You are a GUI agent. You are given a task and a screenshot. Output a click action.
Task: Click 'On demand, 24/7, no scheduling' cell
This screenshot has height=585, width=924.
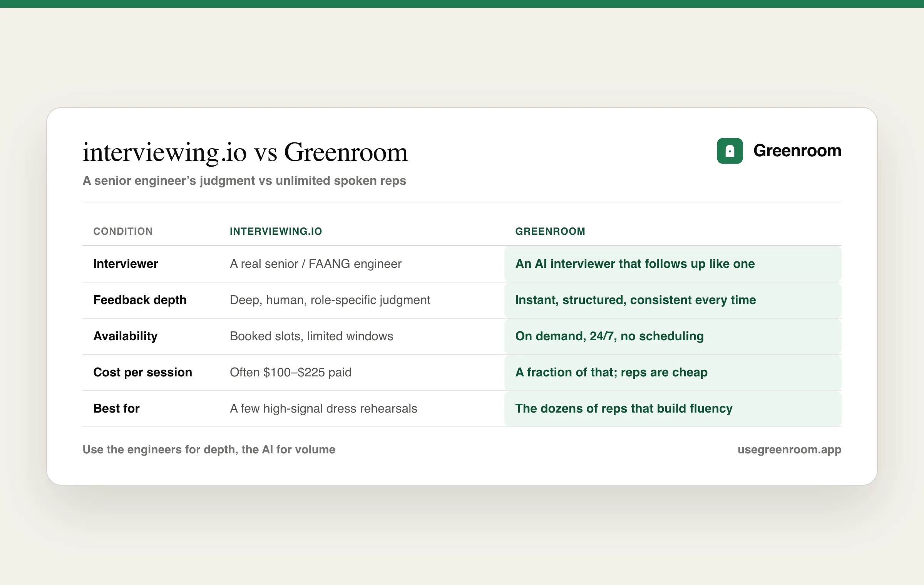pyautogui.click(x=609, y=336)
